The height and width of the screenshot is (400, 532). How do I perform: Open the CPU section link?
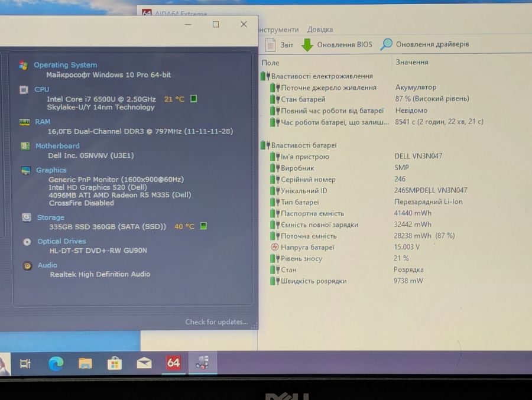point(42,89)
